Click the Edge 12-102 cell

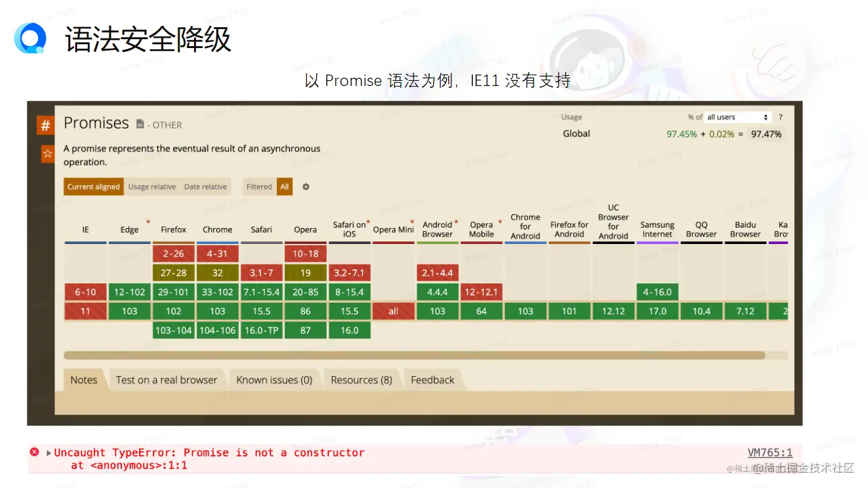[130, 292]
